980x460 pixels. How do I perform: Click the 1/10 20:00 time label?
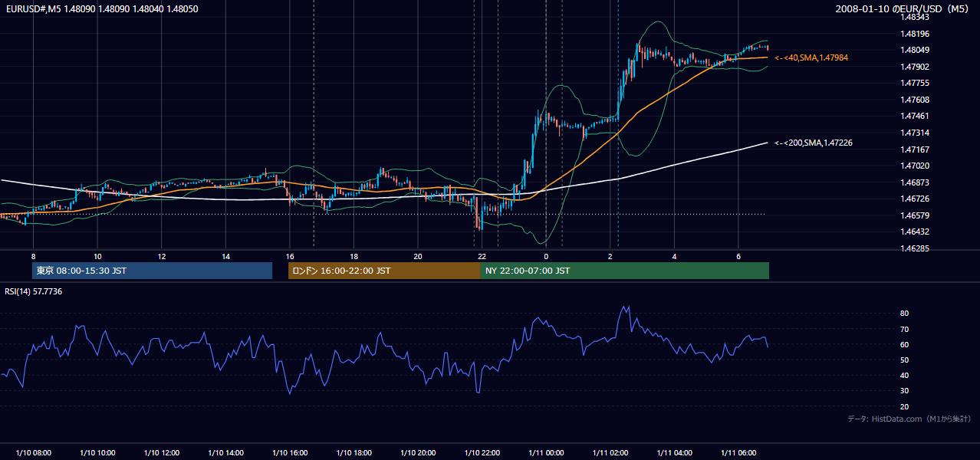pyautogui.click(x=418, y=453)
